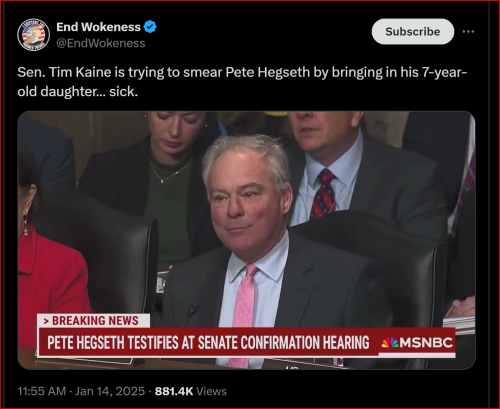
Task: Click the tweet text about Tim Kaine
Action: (x=242, y=82)
